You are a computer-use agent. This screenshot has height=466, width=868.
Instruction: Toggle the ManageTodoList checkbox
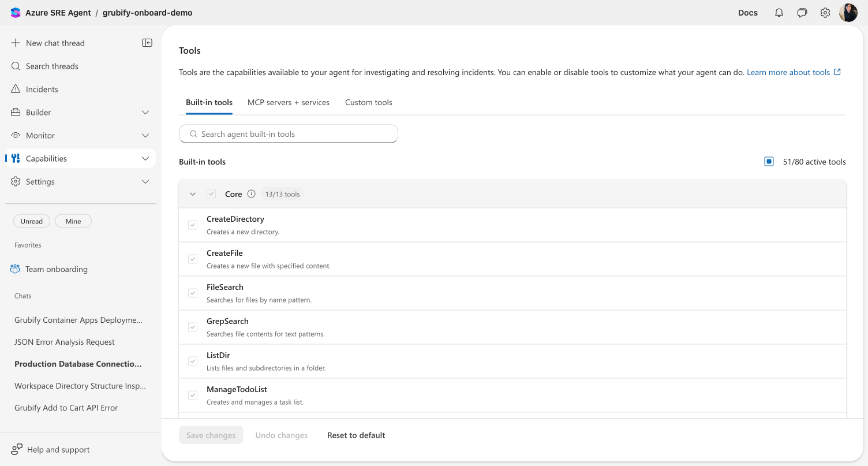193,395
